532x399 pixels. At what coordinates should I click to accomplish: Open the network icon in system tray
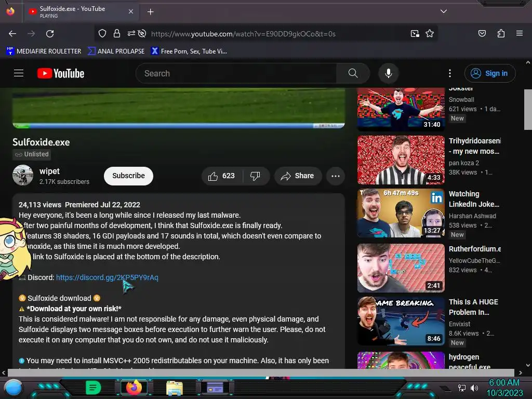(462, 388)
